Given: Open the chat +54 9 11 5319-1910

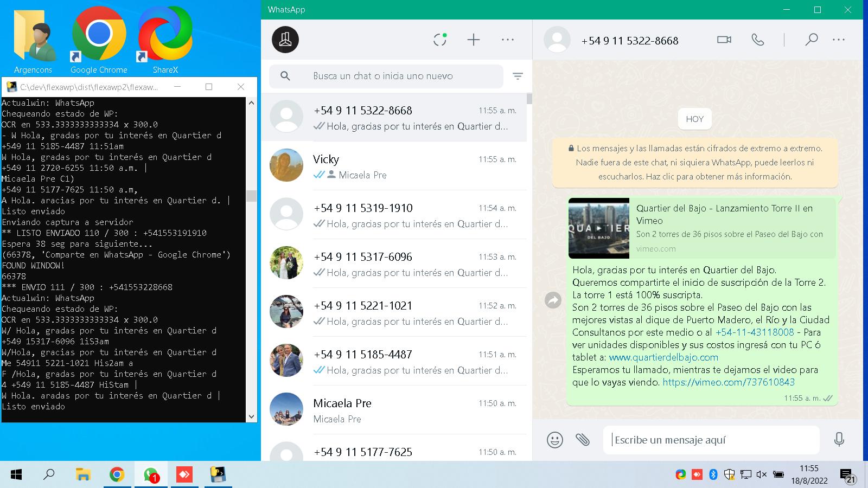Looking at the screenshot, I should click(394, 215).
